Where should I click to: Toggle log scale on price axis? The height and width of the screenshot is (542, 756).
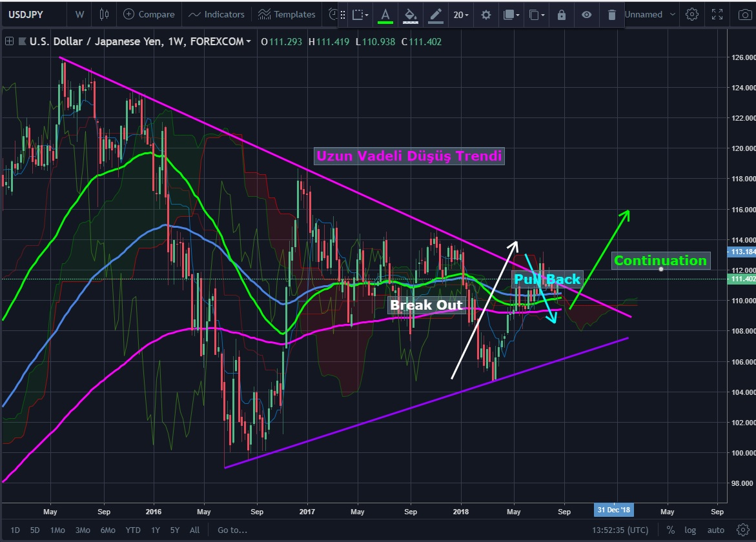pos(690,530)
